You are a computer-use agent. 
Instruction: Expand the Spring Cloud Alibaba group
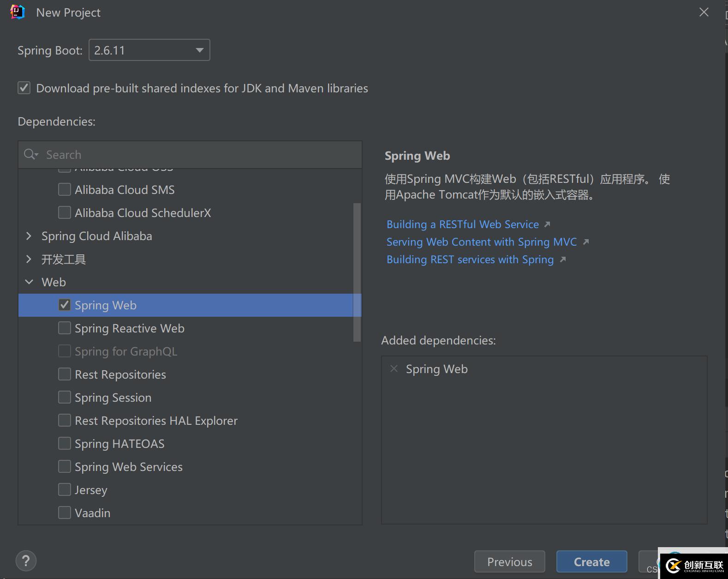[x=29, y=236]
